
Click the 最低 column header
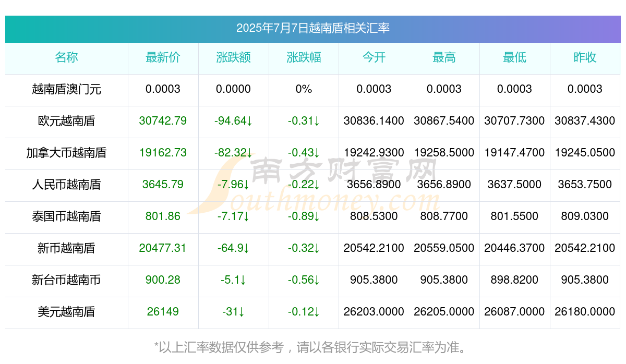pyautogui.click(x=514, y=57)
